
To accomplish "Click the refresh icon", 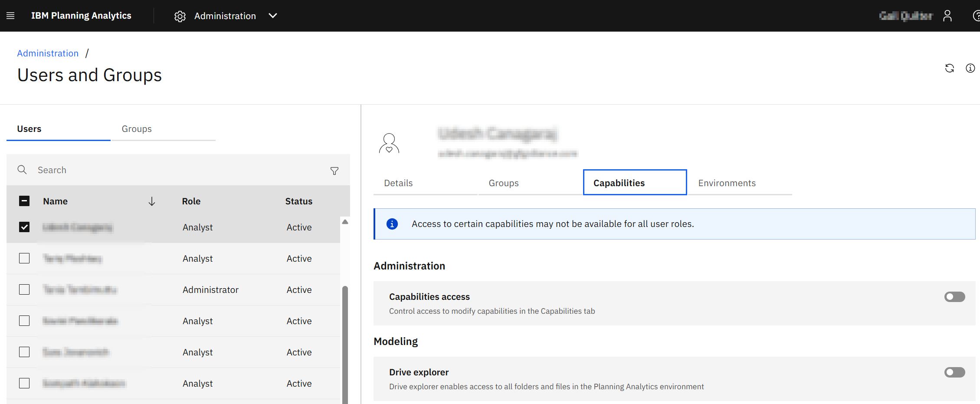I will click(x=949, y=68).
